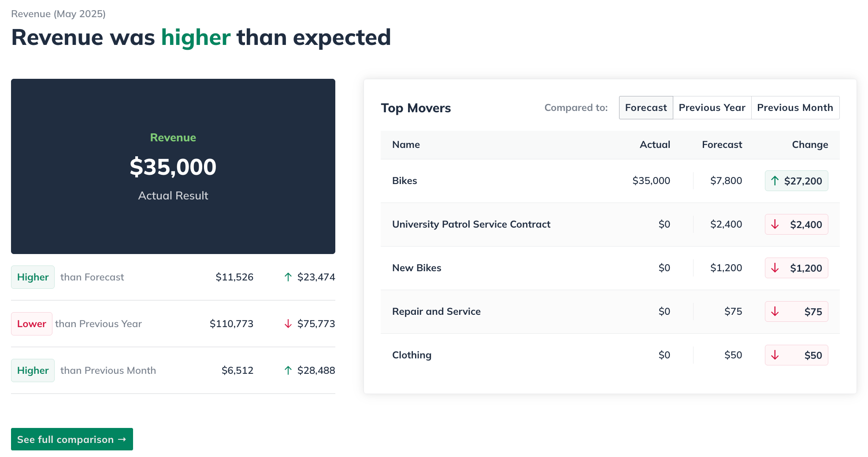
Task: Click red down arrow beside $1,200 change
Action: (775, 268)
